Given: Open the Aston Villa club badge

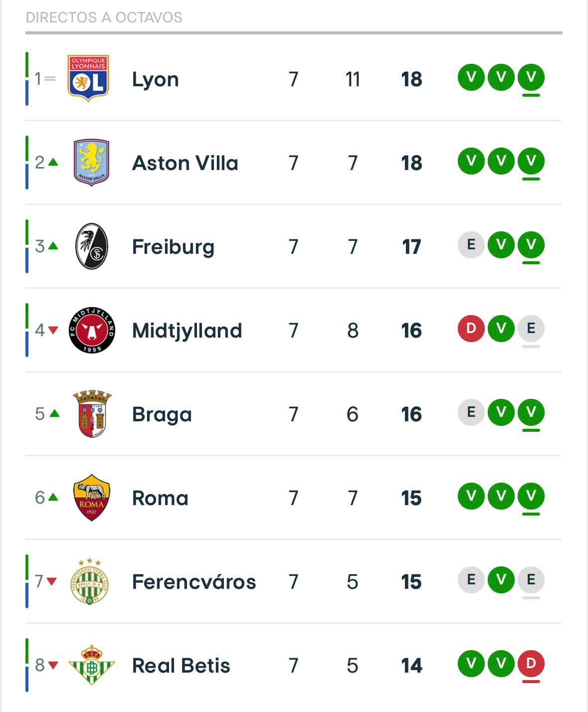Looking at the screenshot, I should coord(91,162).
